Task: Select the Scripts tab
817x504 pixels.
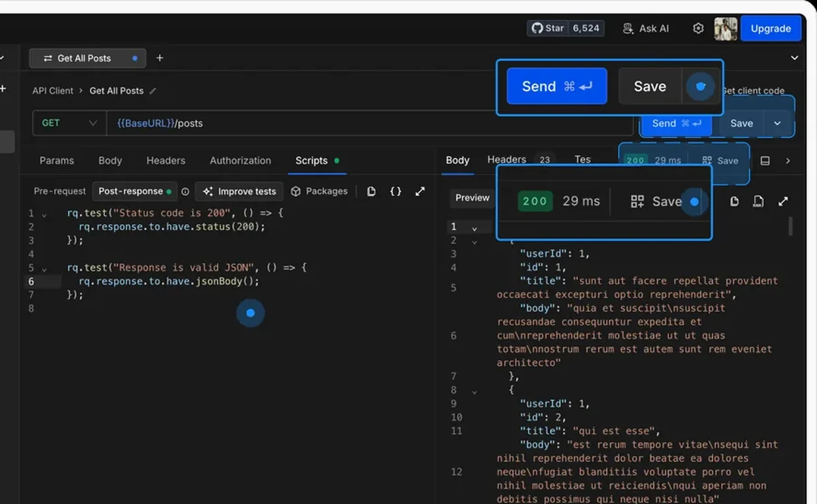Action: tap(317, 161)
